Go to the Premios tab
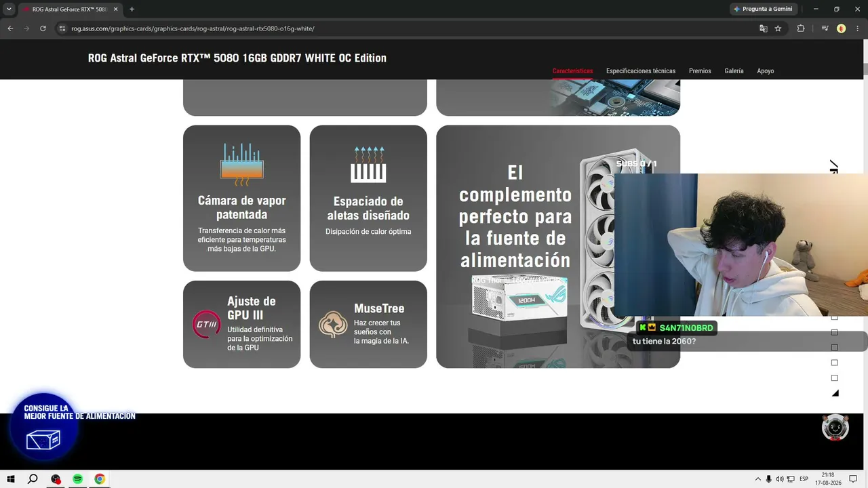The height and width of the screenshot is (488, 868). coord(700,71)
